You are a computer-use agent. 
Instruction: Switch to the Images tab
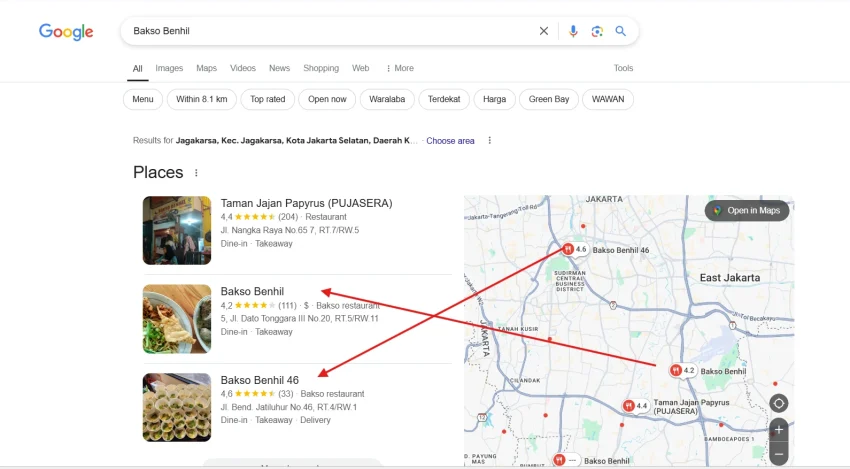point(169,68)
